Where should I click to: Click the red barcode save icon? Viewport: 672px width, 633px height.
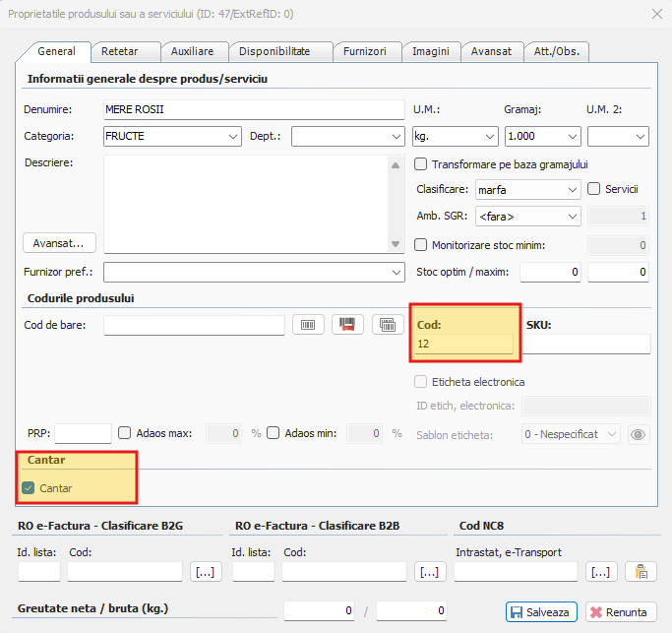click(x=347, y=325)
